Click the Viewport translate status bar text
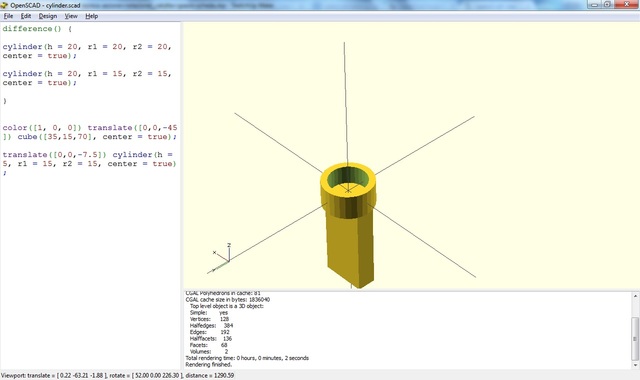Viewport: 640px width, 380px height. 118,376
